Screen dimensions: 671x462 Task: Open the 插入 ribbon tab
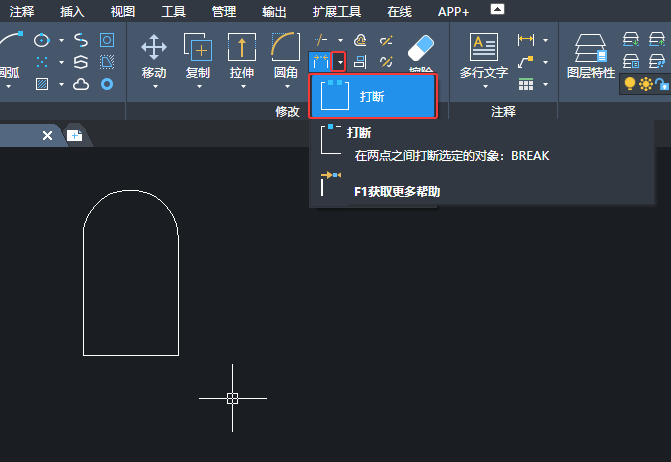(x=72, y=12)
